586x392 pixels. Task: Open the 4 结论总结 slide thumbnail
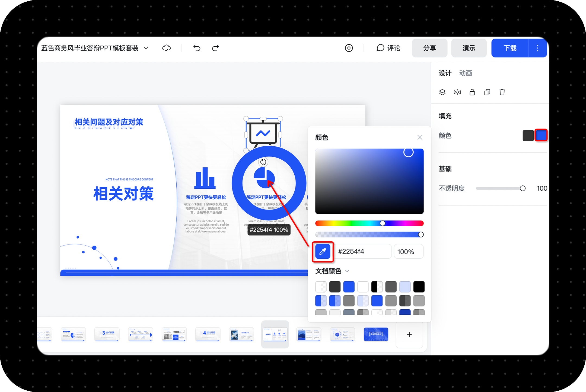pos(208,335)
